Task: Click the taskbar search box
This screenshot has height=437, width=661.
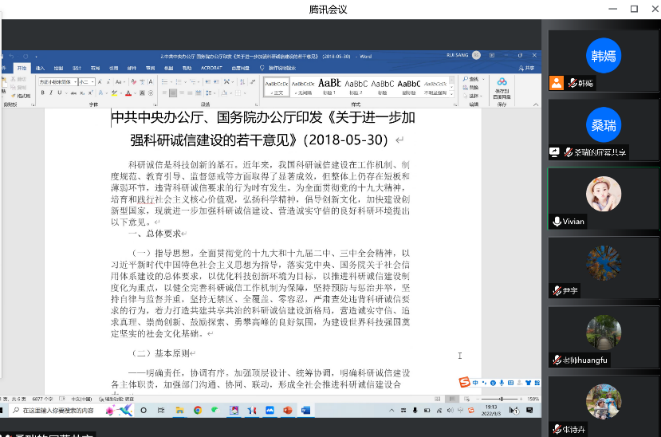Action: 60,410
